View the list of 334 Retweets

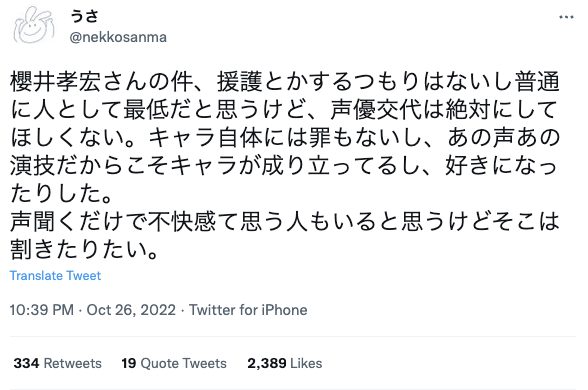click(57, 363)
